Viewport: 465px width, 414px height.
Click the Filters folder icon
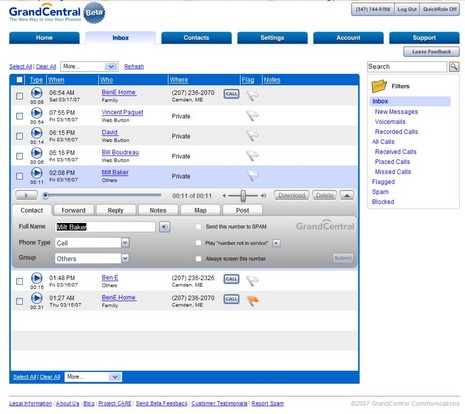pyautogui.click(x=379, y=86)
